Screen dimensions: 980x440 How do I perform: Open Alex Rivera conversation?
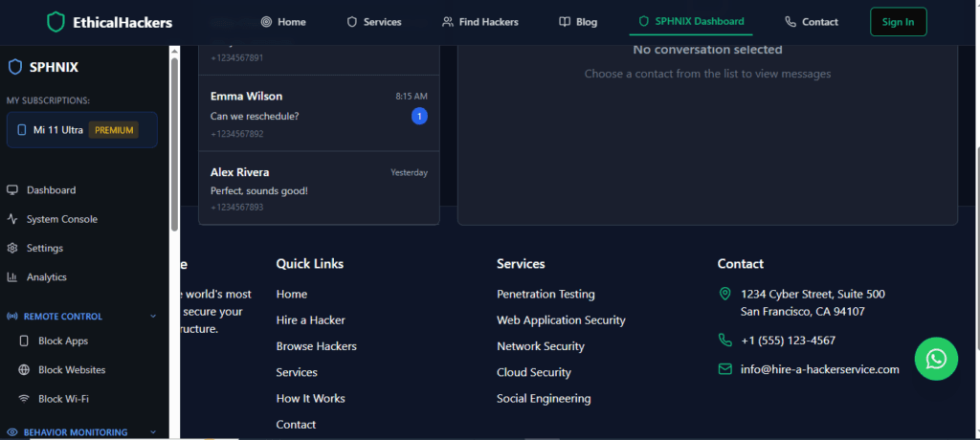point(319,188)
